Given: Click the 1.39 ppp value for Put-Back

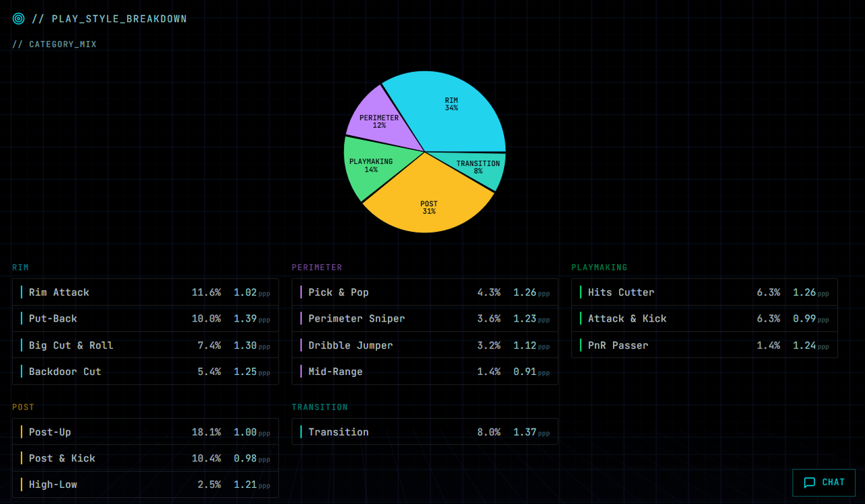Looking at the screenshot, I should pyautogui.click(x=252, y=319).
